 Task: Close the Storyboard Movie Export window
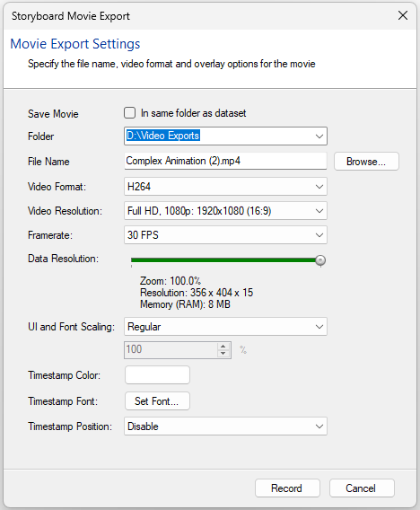pos(403,15)
